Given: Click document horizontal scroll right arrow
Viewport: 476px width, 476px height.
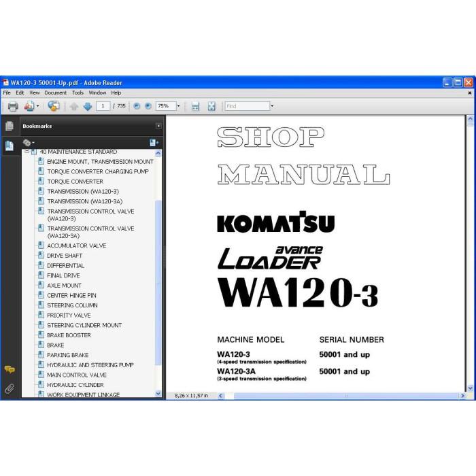Looking at the screenshot, I should [x=462, y=396].
